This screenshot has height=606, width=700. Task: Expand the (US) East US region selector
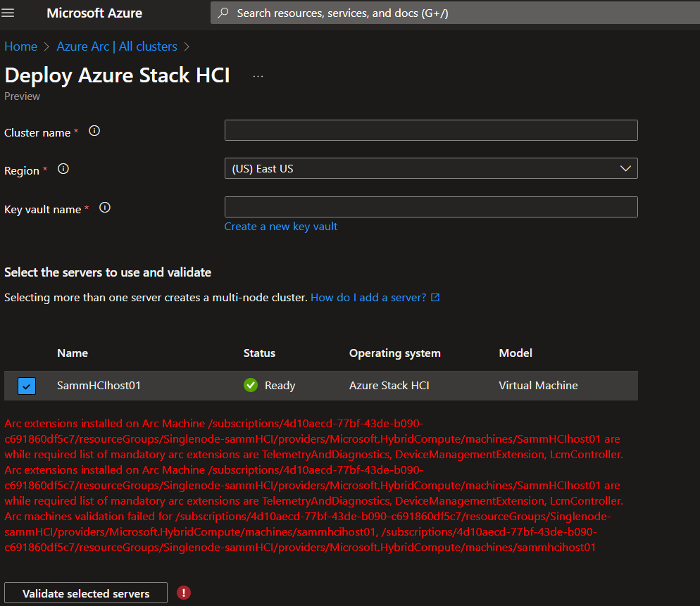pyautogui.click(x=431, y=168)
